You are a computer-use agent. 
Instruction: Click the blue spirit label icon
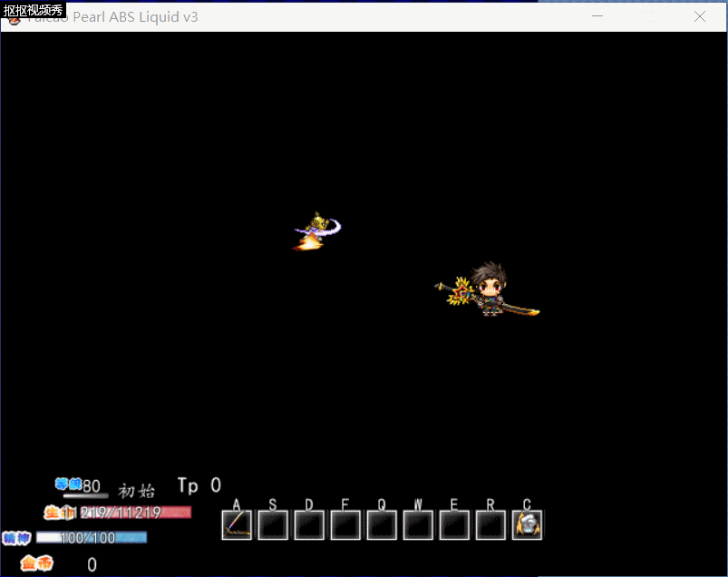pos(16,538)
